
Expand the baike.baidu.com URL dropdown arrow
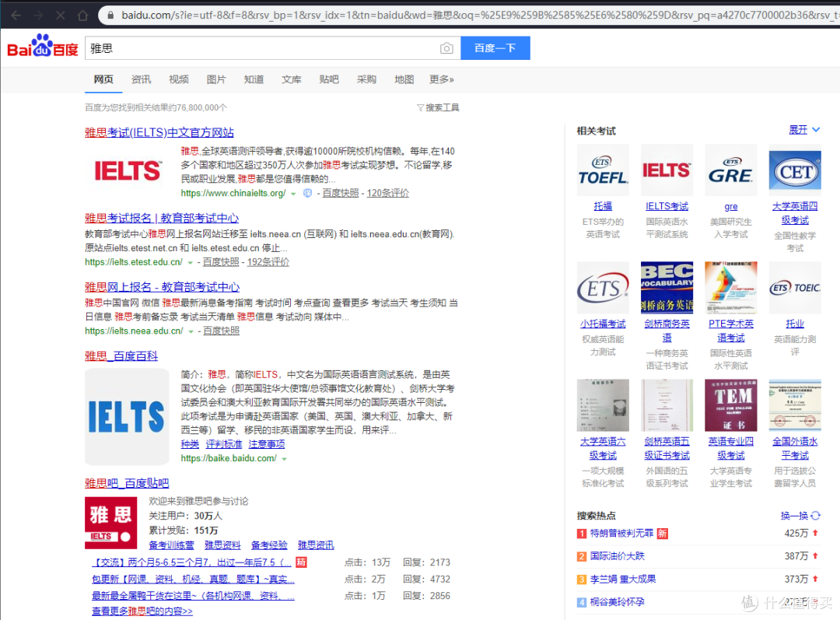pyautogui.click(x=285, y=459)
